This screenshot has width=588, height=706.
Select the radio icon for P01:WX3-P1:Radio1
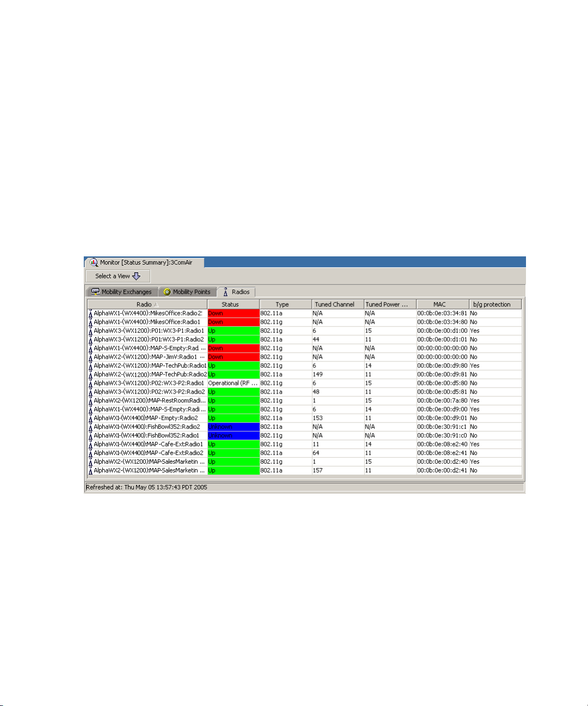[x=90, y=331]
